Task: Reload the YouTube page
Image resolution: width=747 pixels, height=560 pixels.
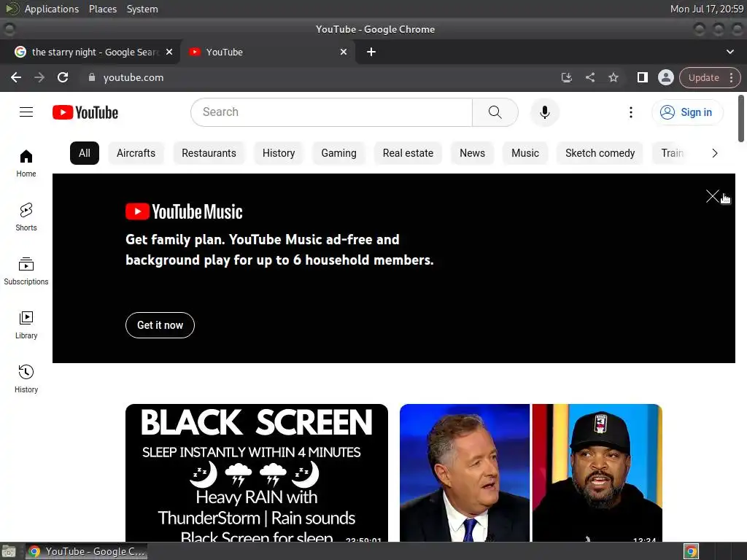Action: click(63, 77)
